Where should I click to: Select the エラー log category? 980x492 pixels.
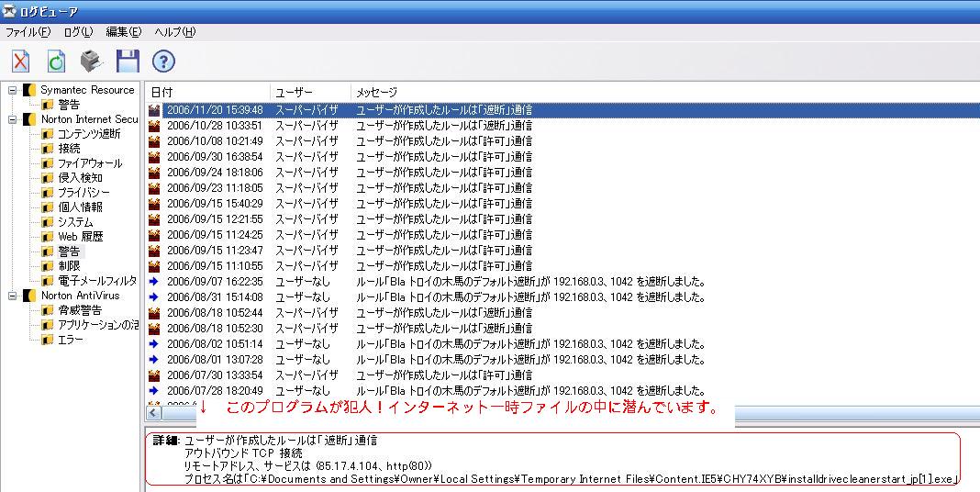[x=71, y=340]
